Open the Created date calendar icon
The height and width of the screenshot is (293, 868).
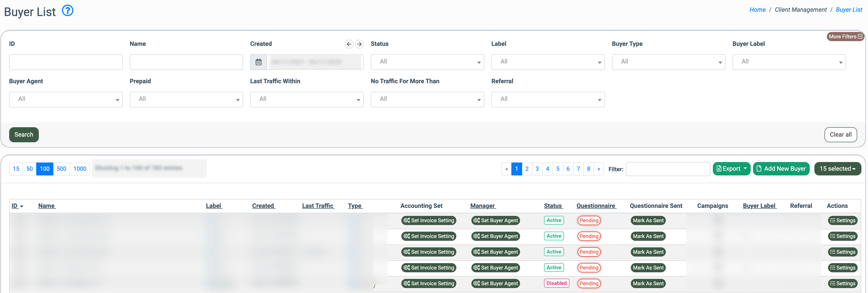click(x=258, y=62)
